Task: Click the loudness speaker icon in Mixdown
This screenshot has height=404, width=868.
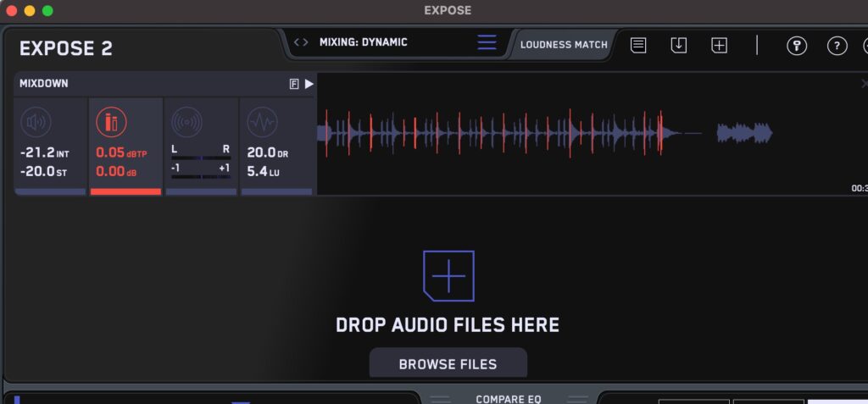Action: tap(36, 123)
